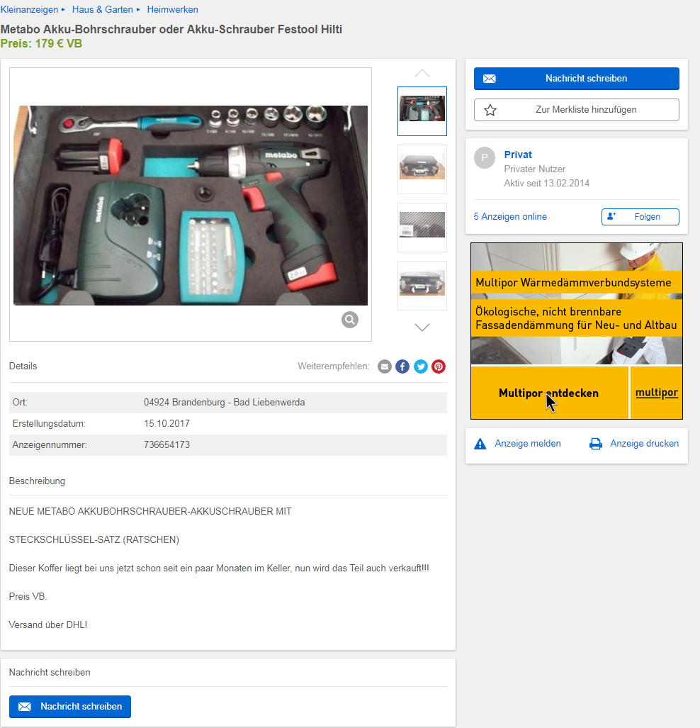Click the seller avatar with letter P
The image size is (700, 728).
coord(485,158)
